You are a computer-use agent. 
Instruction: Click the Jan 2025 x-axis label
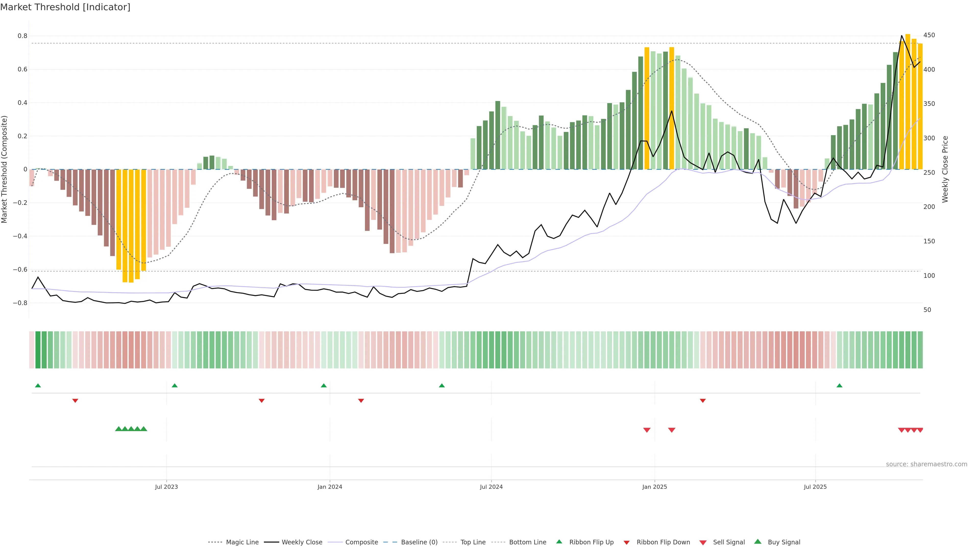coord(654,487)
